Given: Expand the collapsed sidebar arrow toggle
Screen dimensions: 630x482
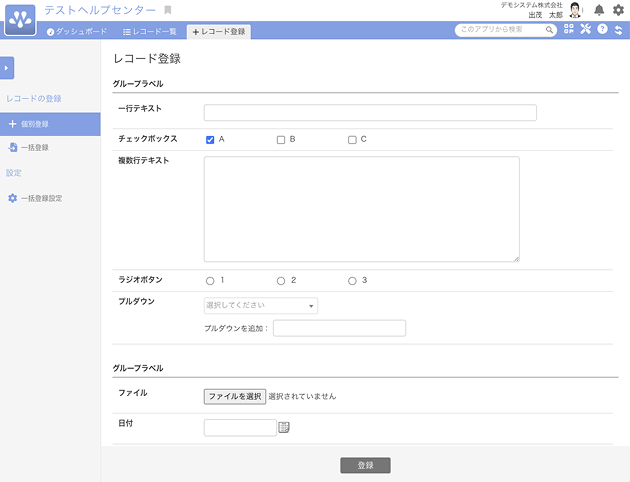Looking at the screenshot, I should (x=7, y=68).
